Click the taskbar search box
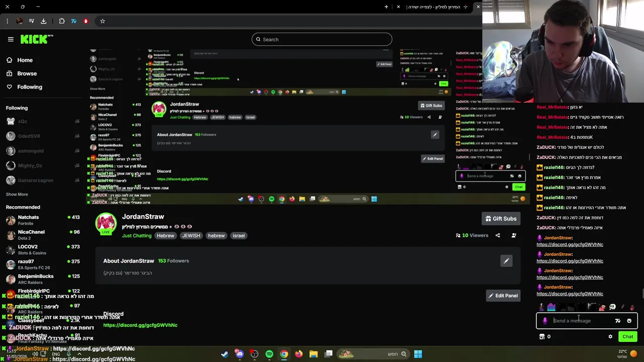 pos(372,354)
